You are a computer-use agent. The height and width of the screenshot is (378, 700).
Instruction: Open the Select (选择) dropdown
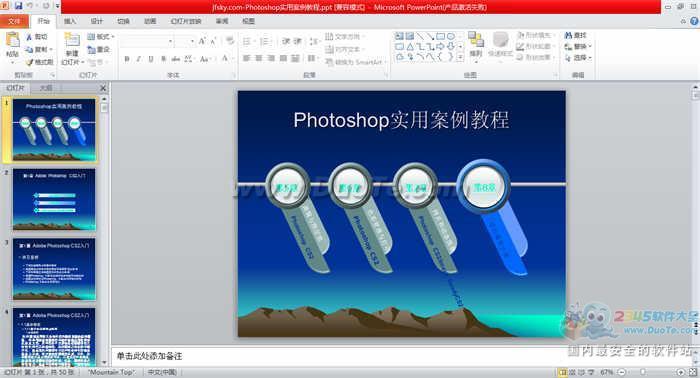579,58
